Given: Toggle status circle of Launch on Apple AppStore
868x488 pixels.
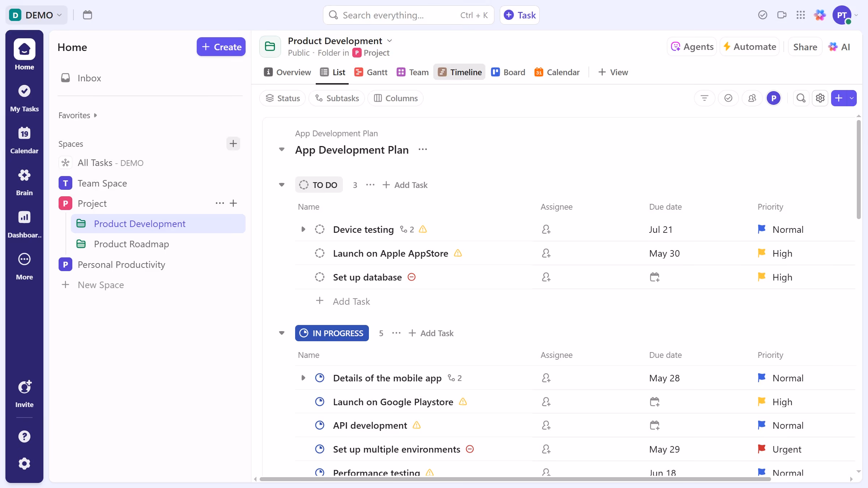Looking at the screenshot, I should pyautogui.click(x=319, y=253).
